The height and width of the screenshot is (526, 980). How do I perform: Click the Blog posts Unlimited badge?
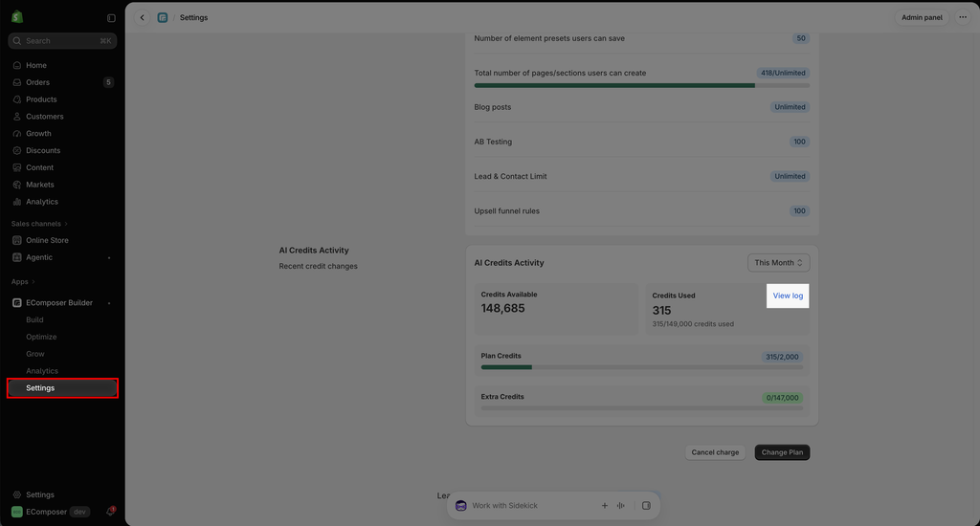coord(790,107)
